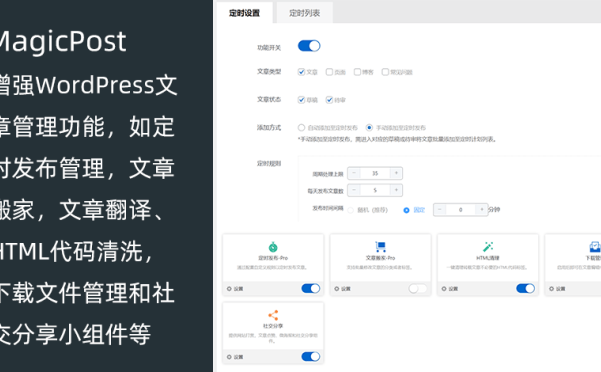Click the 文章搬家-Pro card title
The width and height of the screenshot is (601, 372).
click(380, 258)
